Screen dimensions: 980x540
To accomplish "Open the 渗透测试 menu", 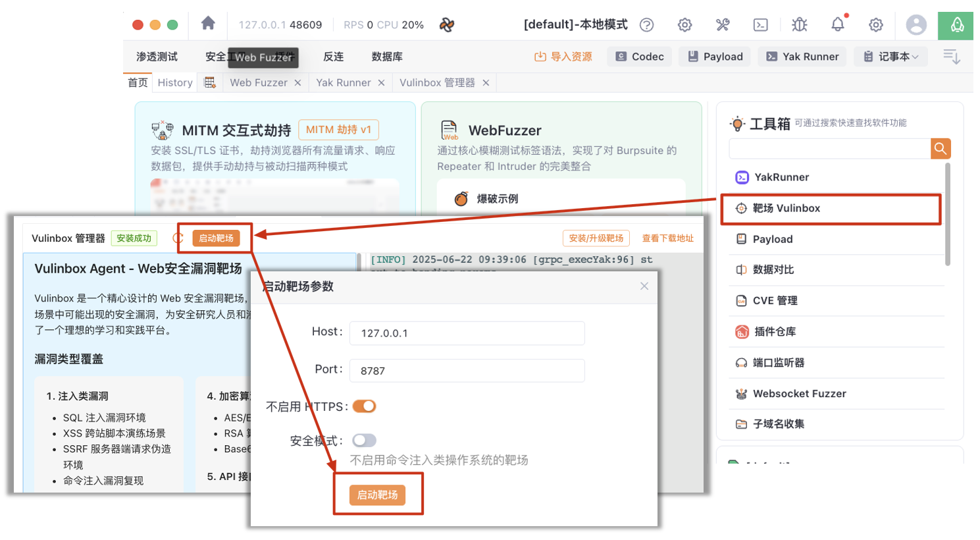I will [157, 57].
